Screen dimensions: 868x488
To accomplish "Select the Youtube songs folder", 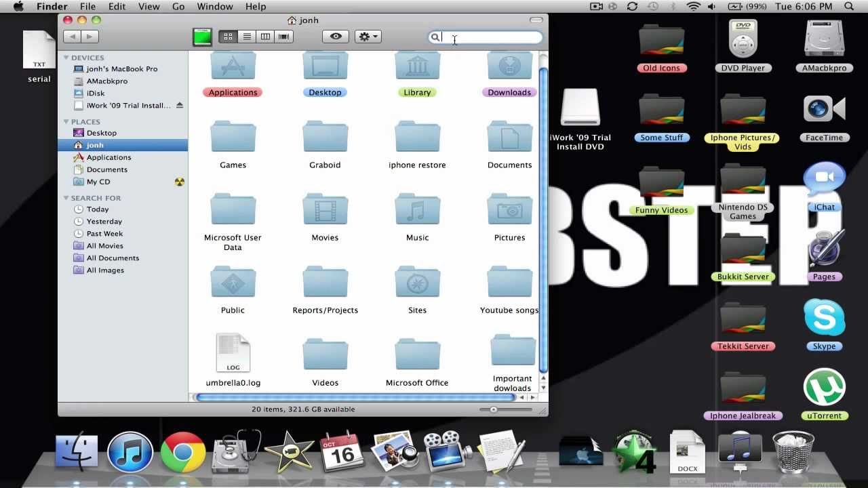I will coord(509,283).
